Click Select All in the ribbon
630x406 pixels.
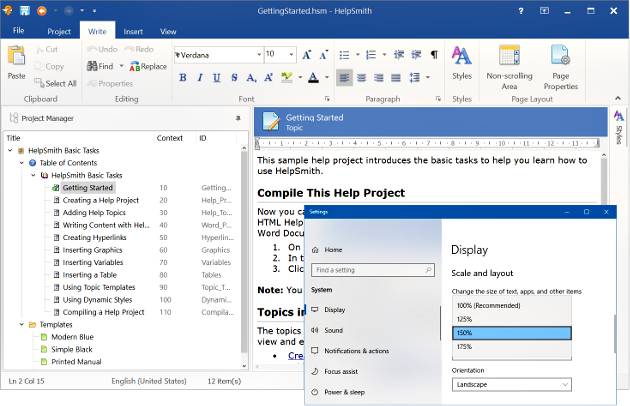[x=55, y=83]
